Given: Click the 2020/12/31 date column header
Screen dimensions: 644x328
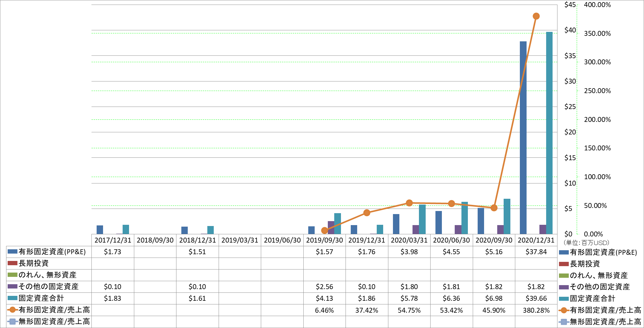Looking at the screenshot, I should pos(536,240).
